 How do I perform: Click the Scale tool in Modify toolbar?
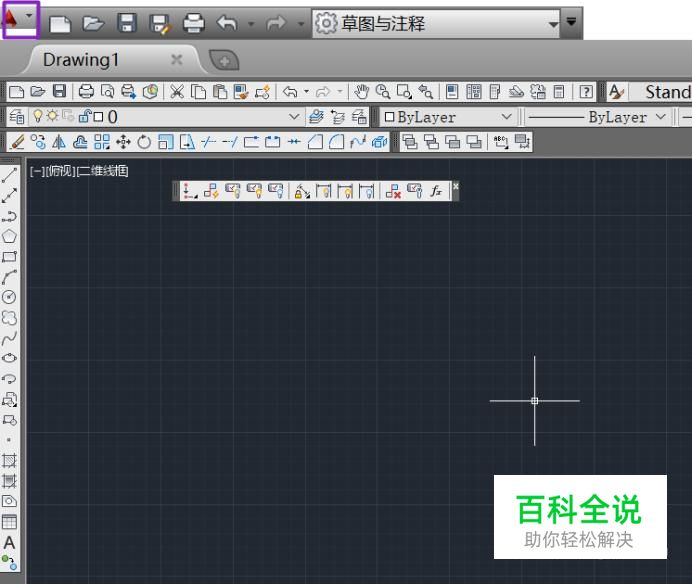click(165, 142)
